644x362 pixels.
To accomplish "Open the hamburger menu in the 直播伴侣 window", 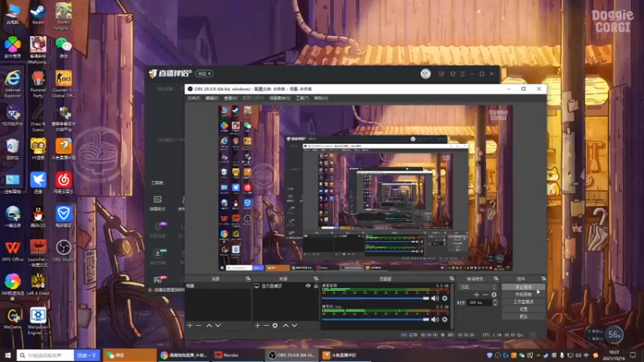I will point(462,74).
